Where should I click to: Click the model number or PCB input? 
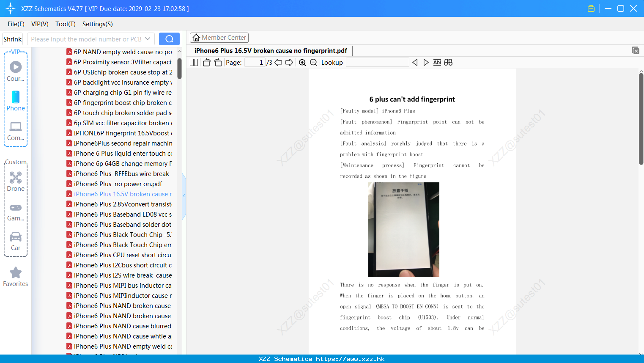[x=86, y=39]
